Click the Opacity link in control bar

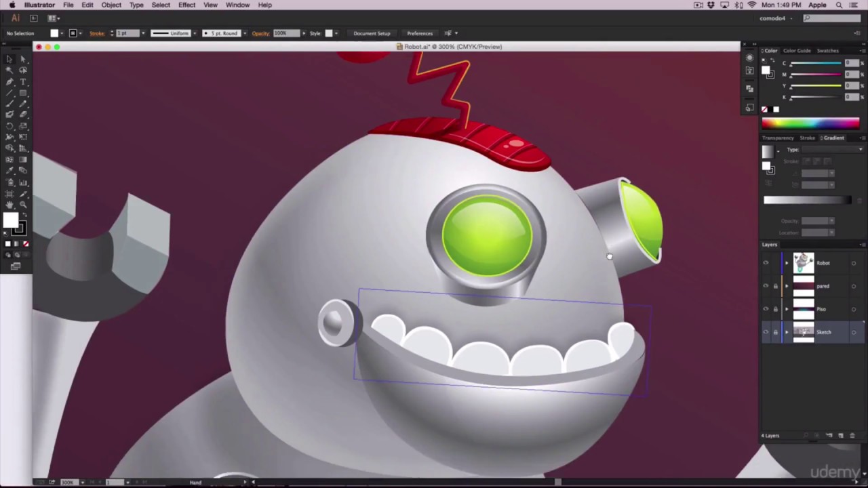261,33
